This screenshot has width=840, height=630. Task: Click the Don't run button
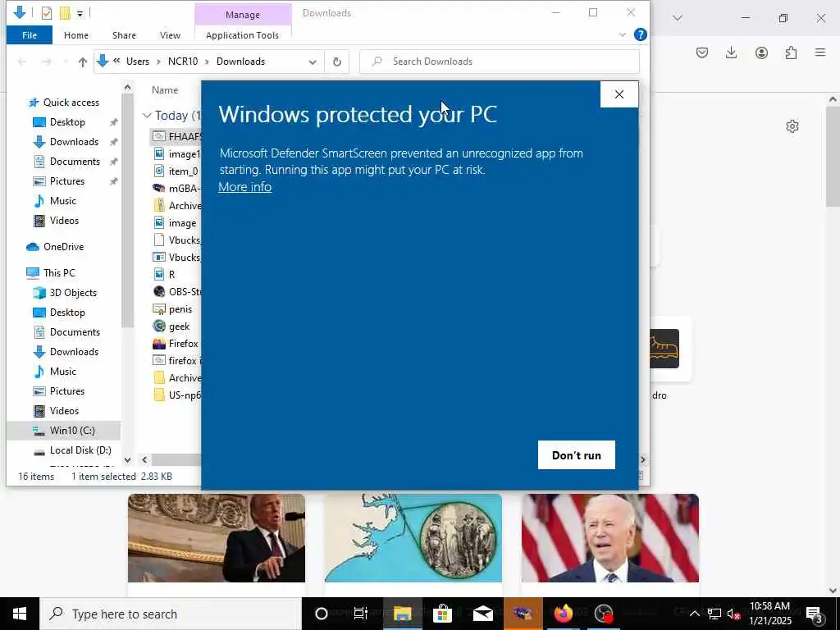(x=577, y=454)
